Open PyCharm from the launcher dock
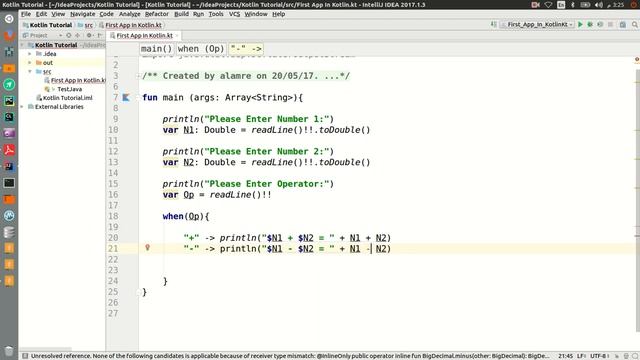Viewport: 640px width, 360px height. pos(9,101)
